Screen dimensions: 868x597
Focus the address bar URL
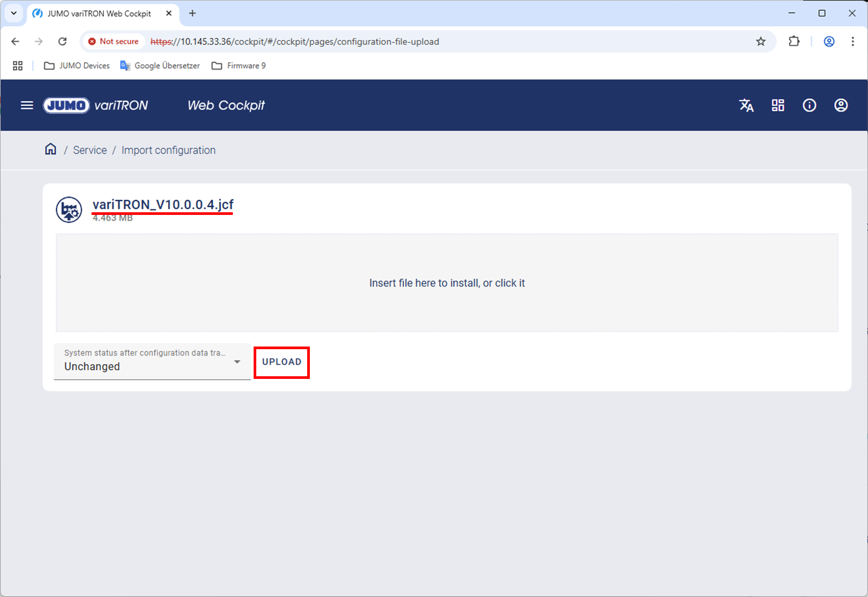[x=294, y=41]
